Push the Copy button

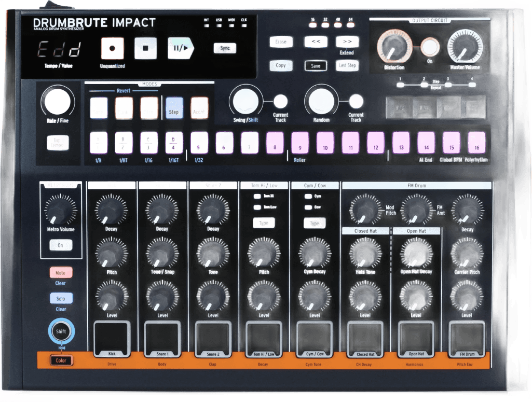[x=281, y=65]
